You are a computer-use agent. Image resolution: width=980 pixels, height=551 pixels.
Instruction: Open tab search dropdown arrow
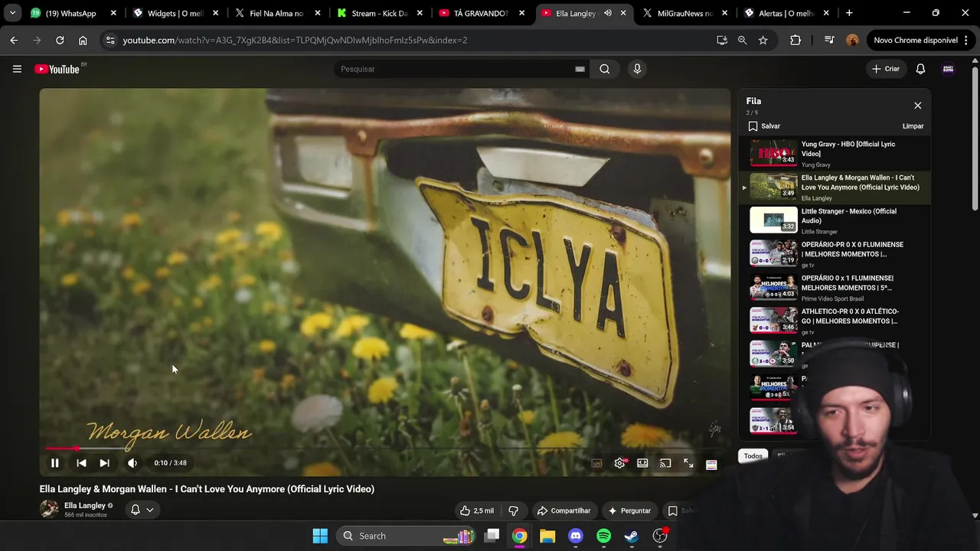[x=12, y=13]
